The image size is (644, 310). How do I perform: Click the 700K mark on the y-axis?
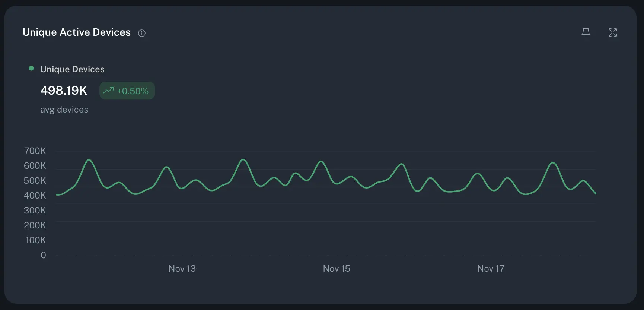point(35,151)
